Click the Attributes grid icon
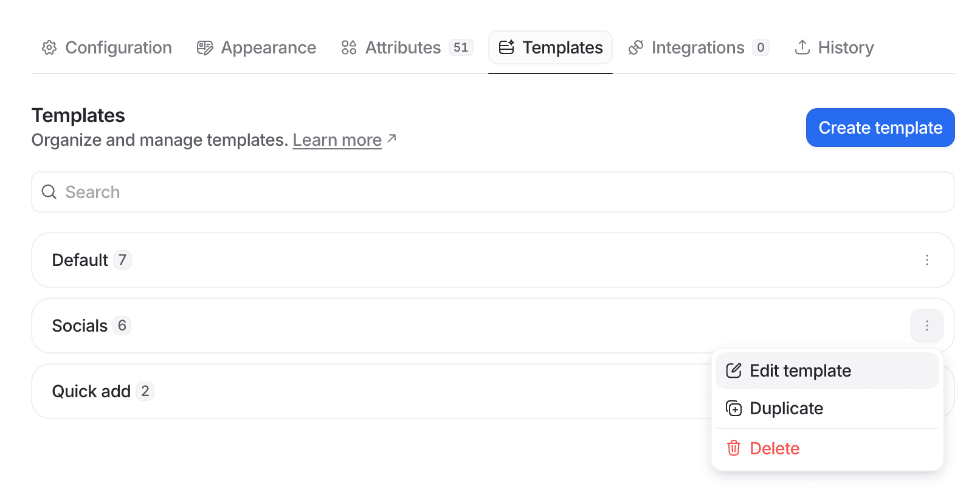 coord(349,47)
